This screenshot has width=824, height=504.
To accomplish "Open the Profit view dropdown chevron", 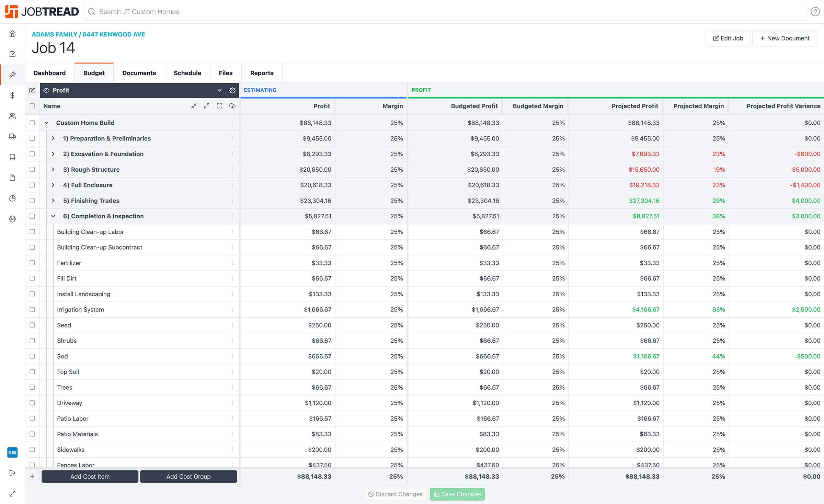I will click(x=219, y=90).
